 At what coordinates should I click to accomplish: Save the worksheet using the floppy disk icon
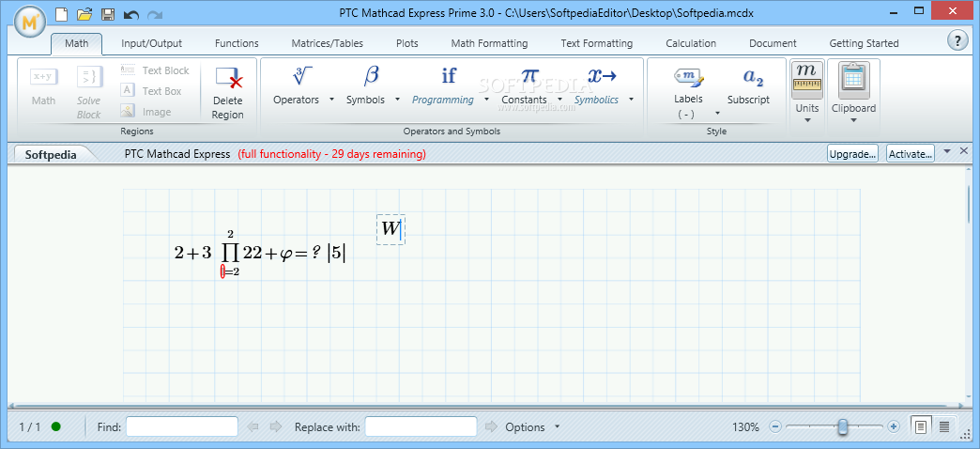tap(108, 14)
